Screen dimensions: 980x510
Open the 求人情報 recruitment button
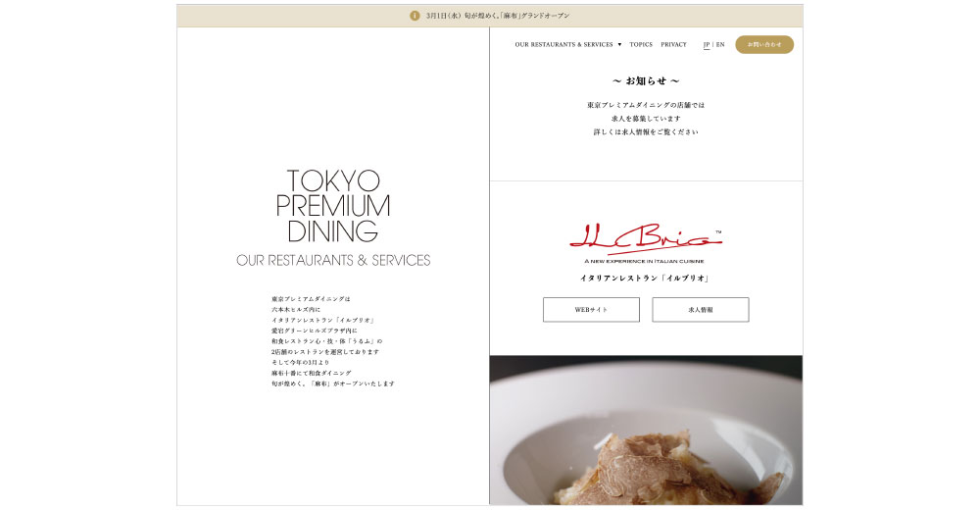pyautogui.click(x=700, y=310)
